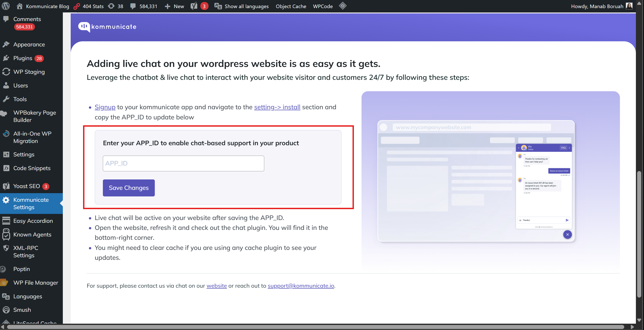Screen dimensions: 644x330
Task: Click the XML-RPC Settings shield icon
Action: click(6, 248)
